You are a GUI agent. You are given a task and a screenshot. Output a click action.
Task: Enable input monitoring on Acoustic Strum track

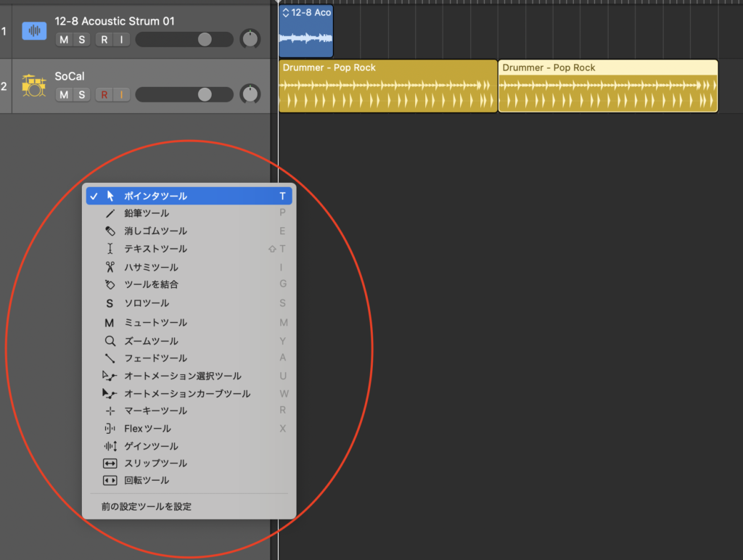click(121, 39)
